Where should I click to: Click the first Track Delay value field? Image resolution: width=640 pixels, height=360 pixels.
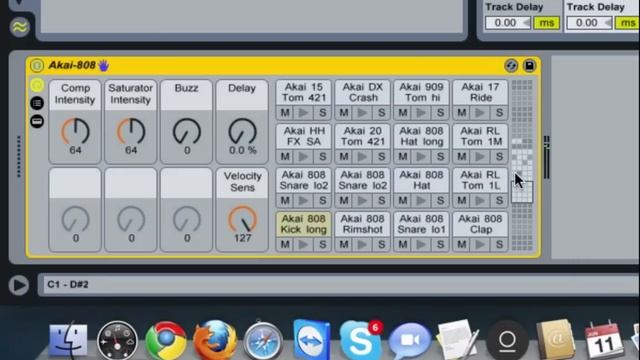point(507,22)
